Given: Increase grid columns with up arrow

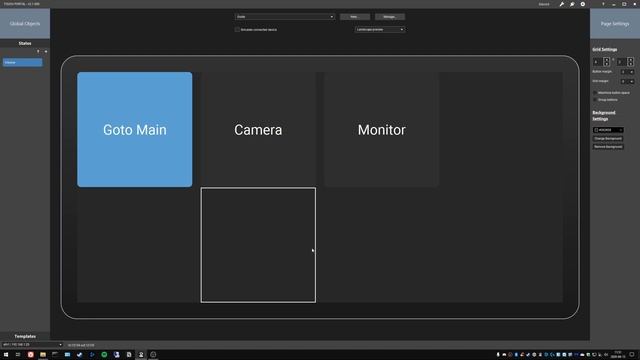Looking at the screenshot, I should tap(607, 60).
